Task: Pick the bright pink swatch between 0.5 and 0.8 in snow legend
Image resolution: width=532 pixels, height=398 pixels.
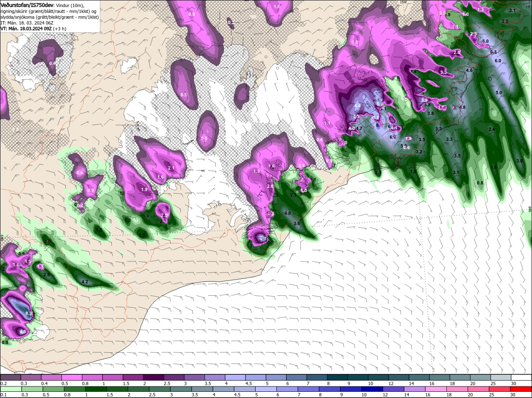Action: 71,377
